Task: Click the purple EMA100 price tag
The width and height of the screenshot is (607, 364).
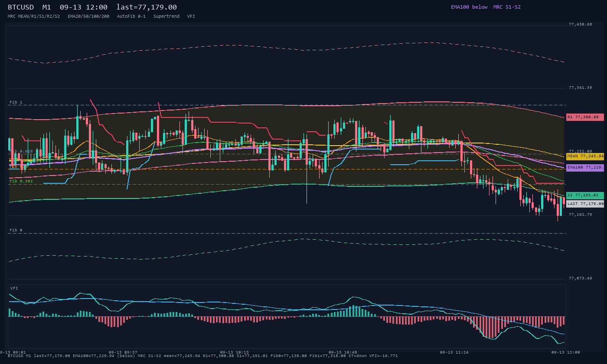Action: pyautogui.click(x=585, y=168)
